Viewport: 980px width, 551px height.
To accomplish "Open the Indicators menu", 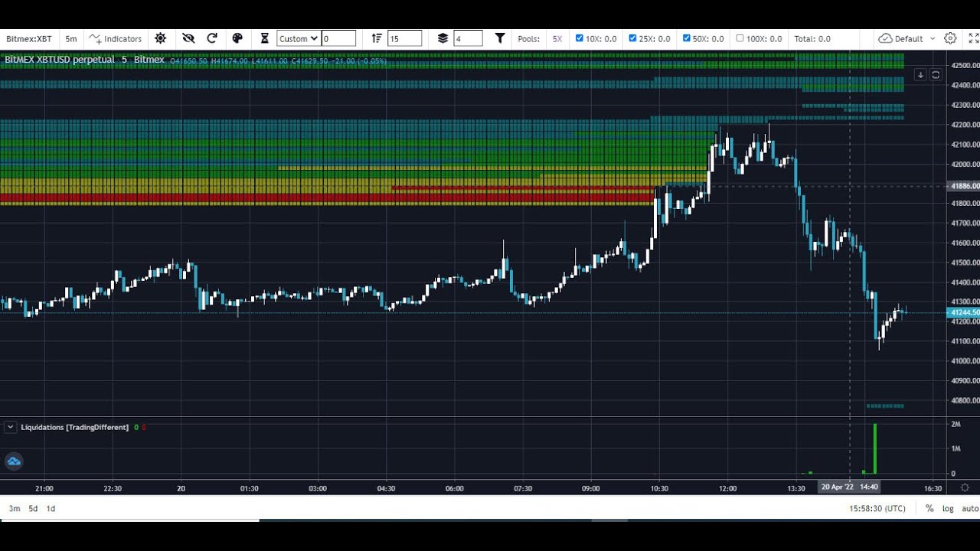I will 116,38.
